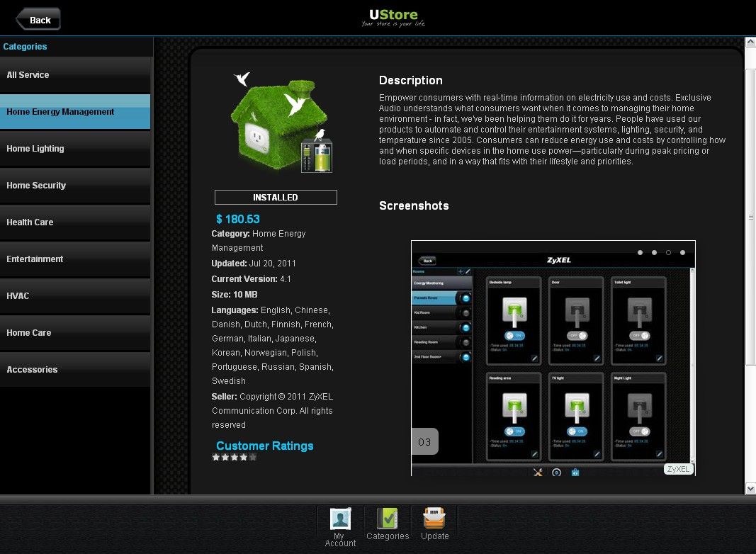
Task: Click the vertical scrollbar thumb
Action: tap(751, 217)
